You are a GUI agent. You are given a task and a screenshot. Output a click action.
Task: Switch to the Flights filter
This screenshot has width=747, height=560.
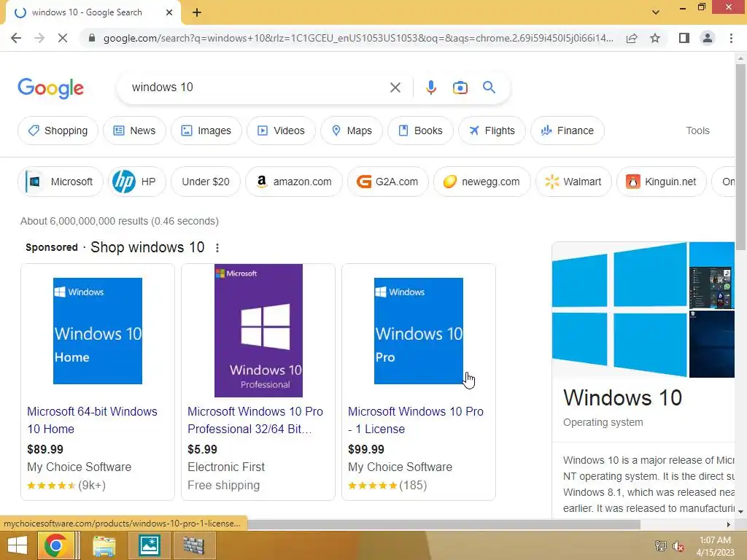point(492,131)
